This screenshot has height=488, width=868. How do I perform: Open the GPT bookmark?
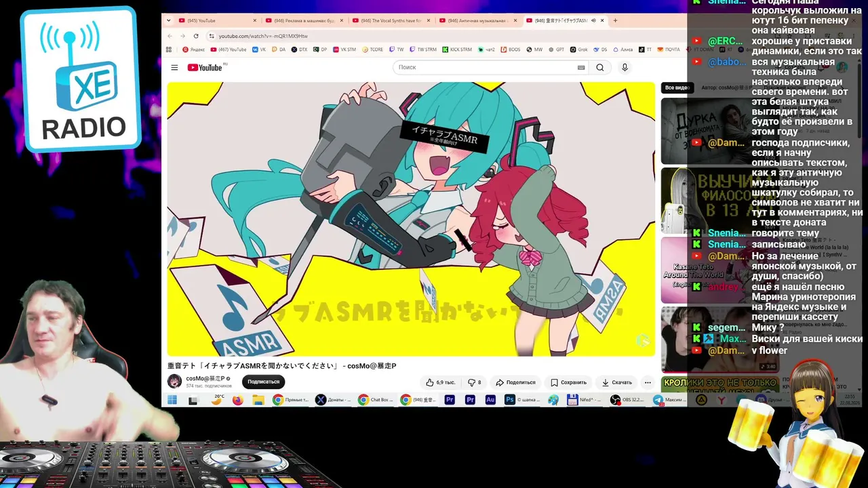[556, 49]
